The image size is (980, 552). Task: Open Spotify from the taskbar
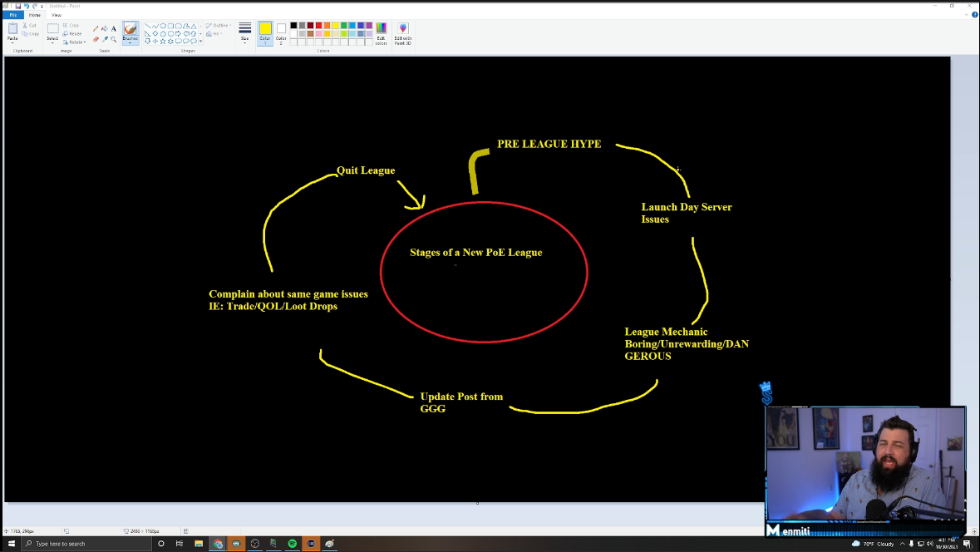coord(292,543)
